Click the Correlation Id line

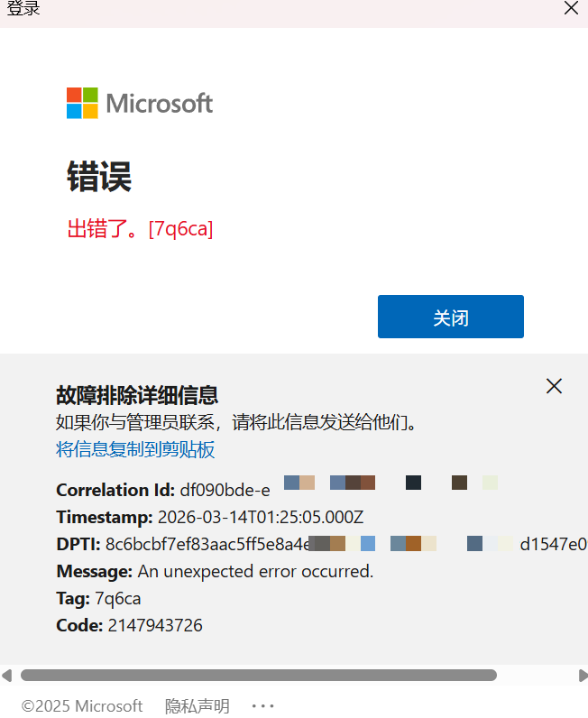point(162,490)
